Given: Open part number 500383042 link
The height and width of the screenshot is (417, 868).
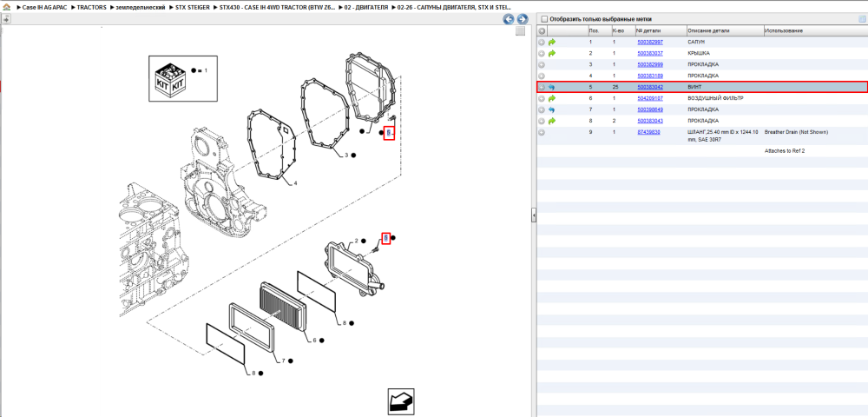Looking at the screenshot, I should coord(650,87).
